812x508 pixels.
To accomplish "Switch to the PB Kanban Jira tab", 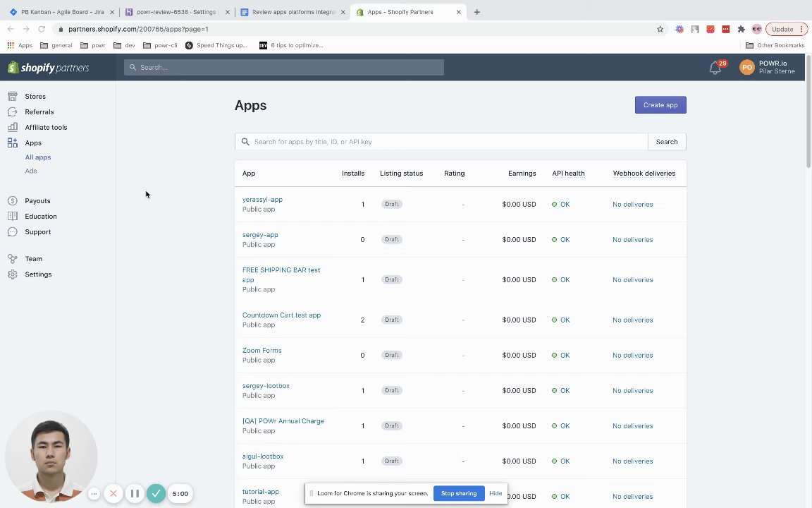I will [x=61, y=12].
